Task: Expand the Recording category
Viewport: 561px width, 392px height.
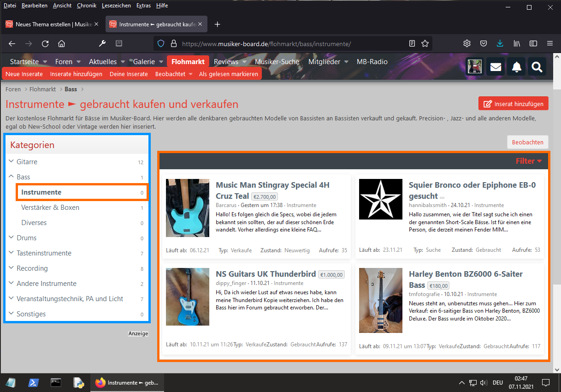Action: tap(11, 268)
